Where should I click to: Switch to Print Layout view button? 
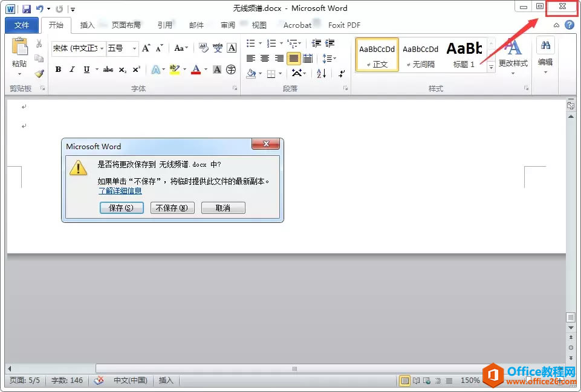point(404,381)
